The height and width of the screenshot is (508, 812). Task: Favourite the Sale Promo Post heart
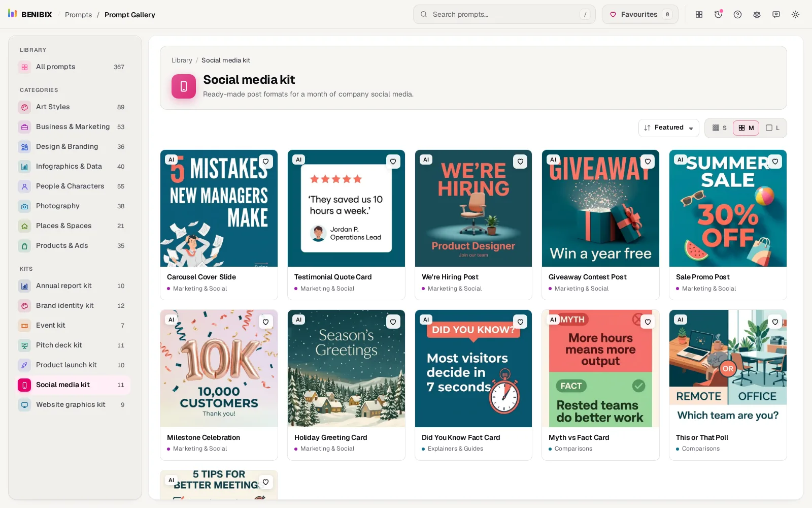coord(775,162)
